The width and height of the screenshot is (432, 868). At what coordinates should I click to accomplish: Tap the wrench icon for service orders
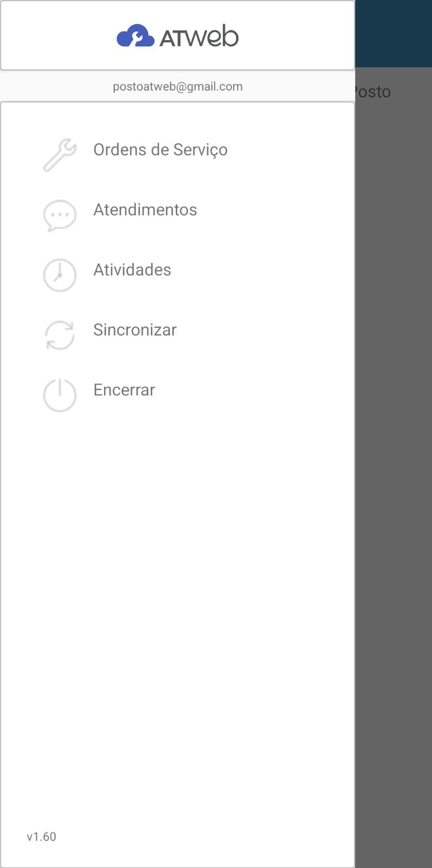[x=60, y=155]
